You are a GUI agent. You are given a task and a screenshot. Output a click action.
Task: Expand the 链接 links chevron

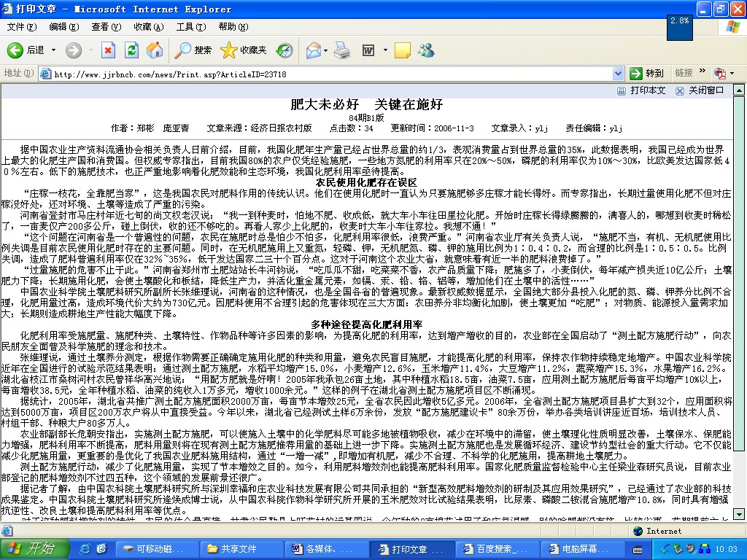pyautogui.click(x=702, y=72)
